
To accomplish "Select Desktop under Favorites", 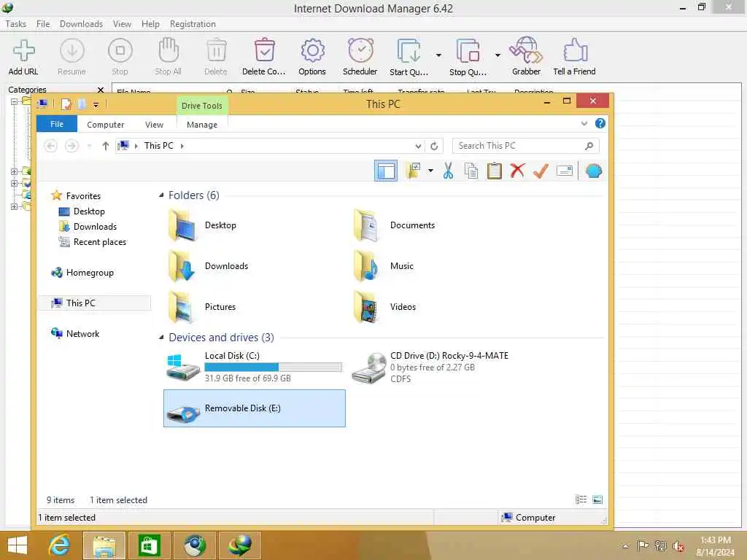I will click(89, 211).
